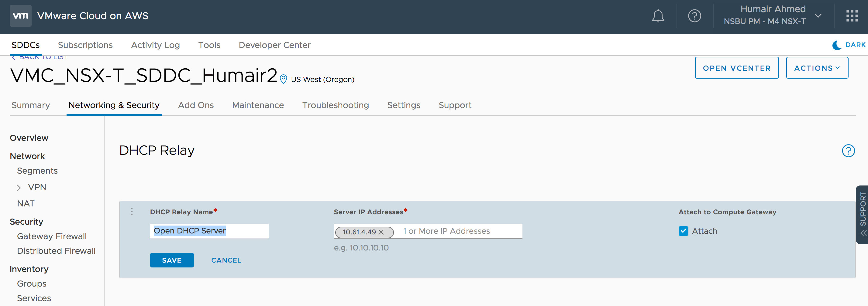Open the Settings tab
This screenshot has height=306, width=868.
404,105
